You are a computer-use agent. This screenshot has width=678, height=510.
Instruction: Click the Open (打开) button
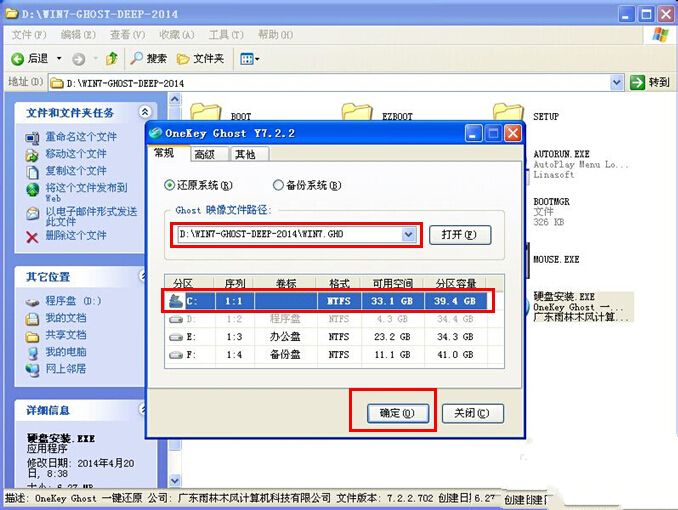point(460,234)
